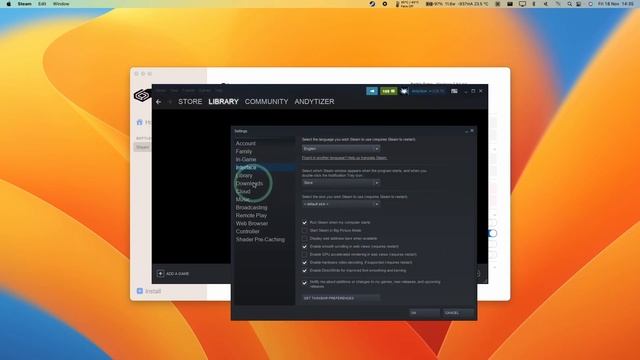Click Cancel in Settings dialog
The width and height of the screenshot is (640, 360).
point(458,313)
